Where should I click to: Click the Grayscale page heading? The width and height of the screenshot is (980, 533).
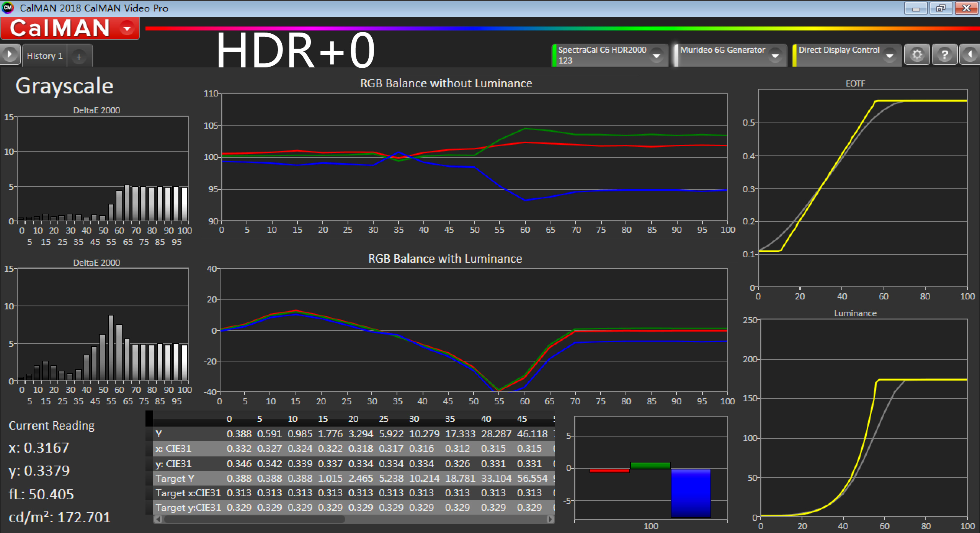64,86
